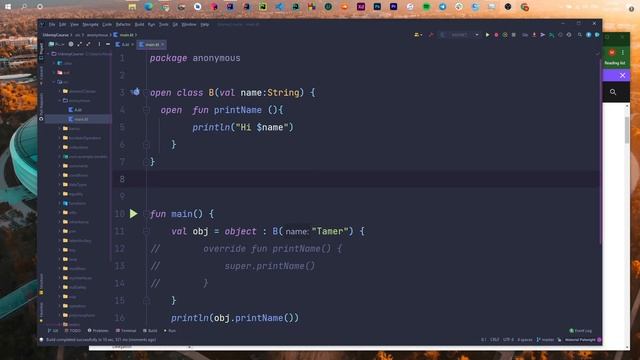Open the Git update project arrow icon
640x360 pixels.
click(534, 35)
